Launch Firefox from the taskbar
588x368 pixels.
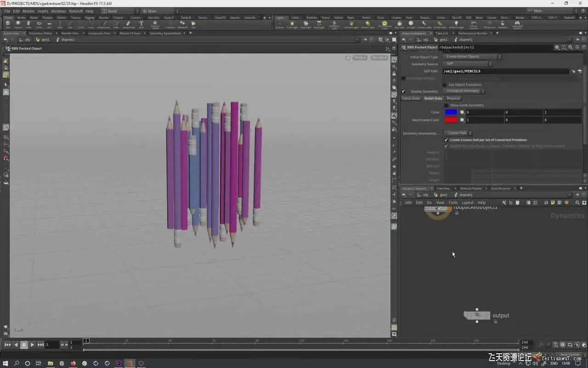coord(73,363)
